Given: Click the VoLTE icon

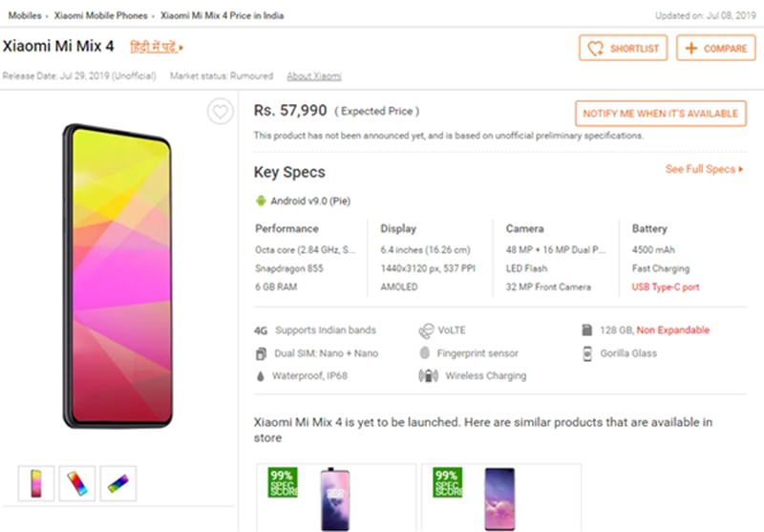Looking at the screenshot, I should [x=426, y=330].
